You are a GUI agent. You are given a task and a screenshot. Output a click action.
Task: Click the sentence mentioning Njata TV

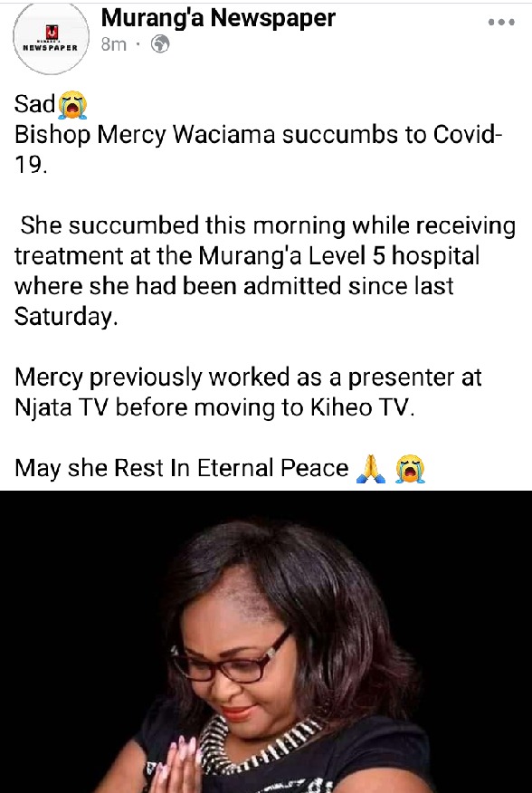[248, 393]
